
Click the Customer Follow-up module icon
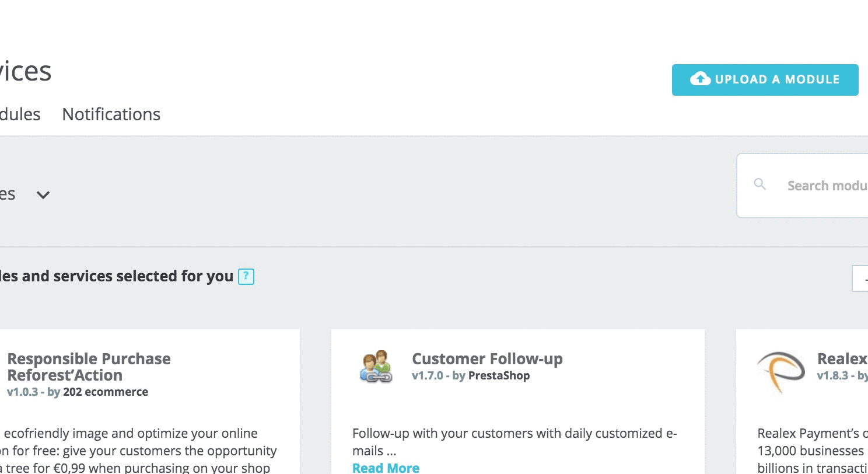374,367
